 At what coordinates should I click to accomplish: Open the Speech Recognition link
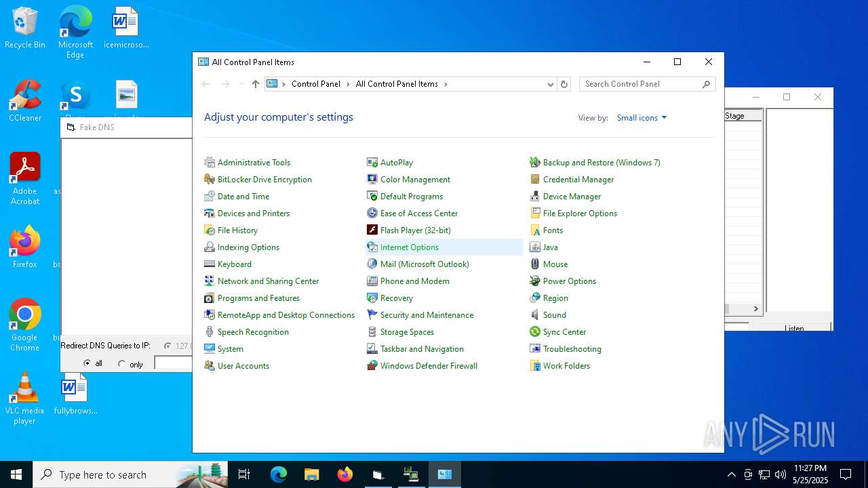pyautogui.click(x=253, y=332)
